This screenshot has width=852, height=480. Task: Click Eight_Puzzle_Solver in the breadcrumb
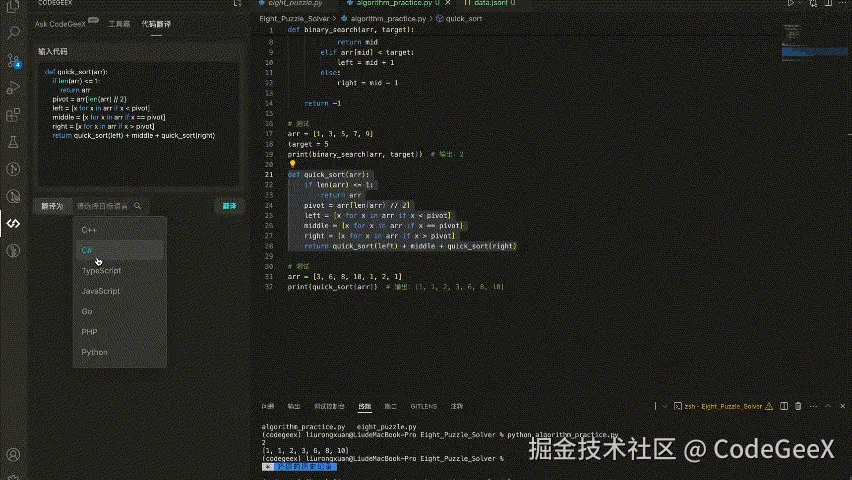click(x=294, y=18)
